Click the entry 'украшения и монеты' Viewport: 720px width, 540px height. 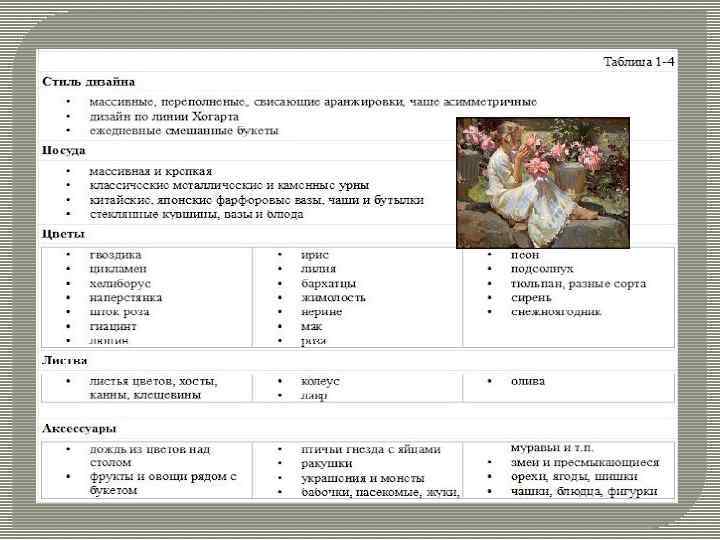point(362,478)
